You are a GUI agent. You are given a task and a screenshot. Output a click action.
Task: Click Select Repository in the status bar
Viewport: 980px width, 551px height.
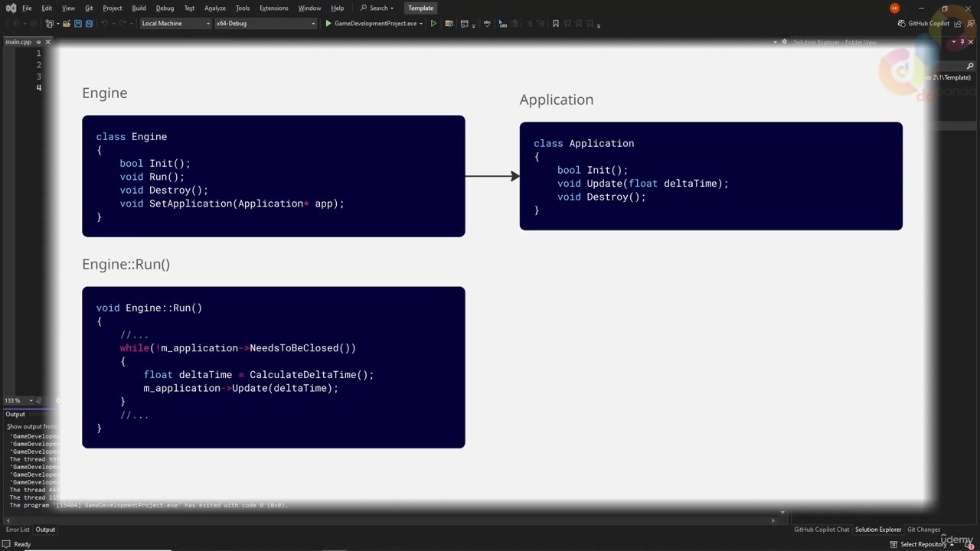[923, 544]
